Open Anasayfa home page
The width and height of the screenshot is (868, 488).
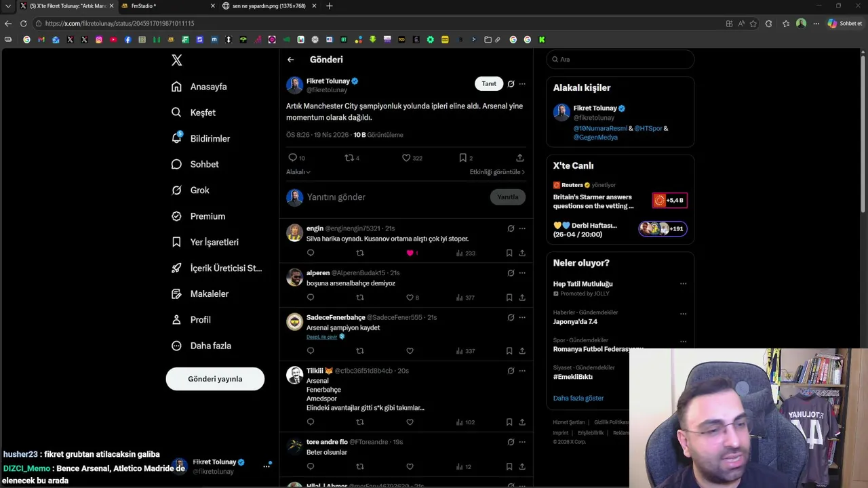199,87
